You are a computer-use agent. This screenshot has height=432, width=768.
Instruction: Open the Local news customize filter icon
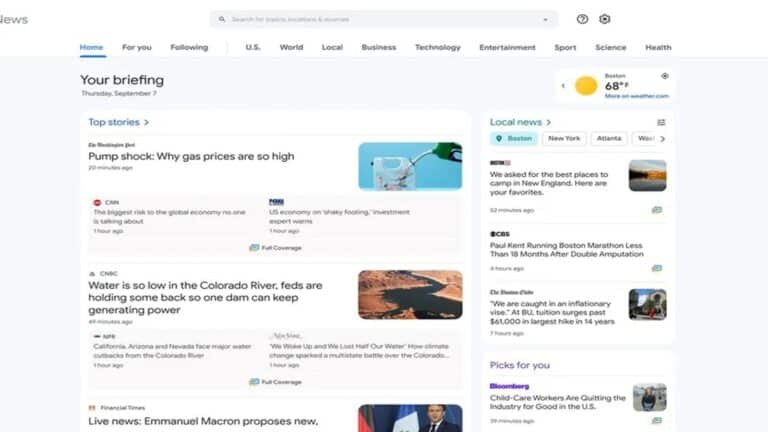pos(661,122)
